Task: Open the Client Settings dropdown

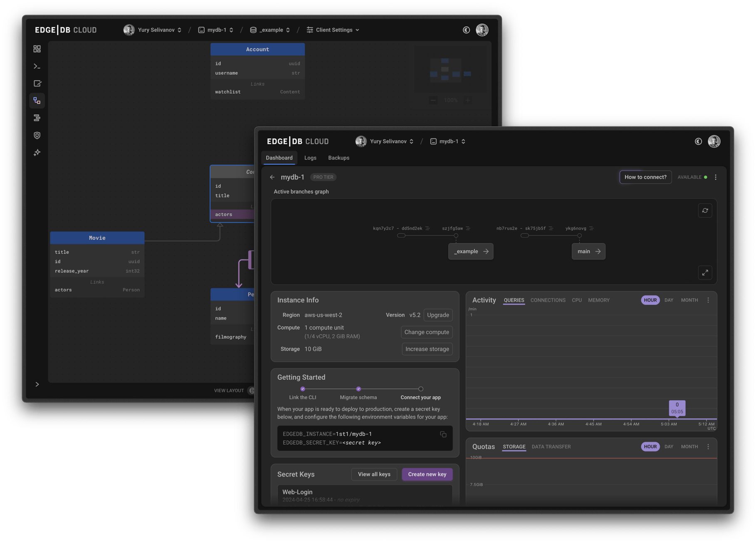Action: 333,30
